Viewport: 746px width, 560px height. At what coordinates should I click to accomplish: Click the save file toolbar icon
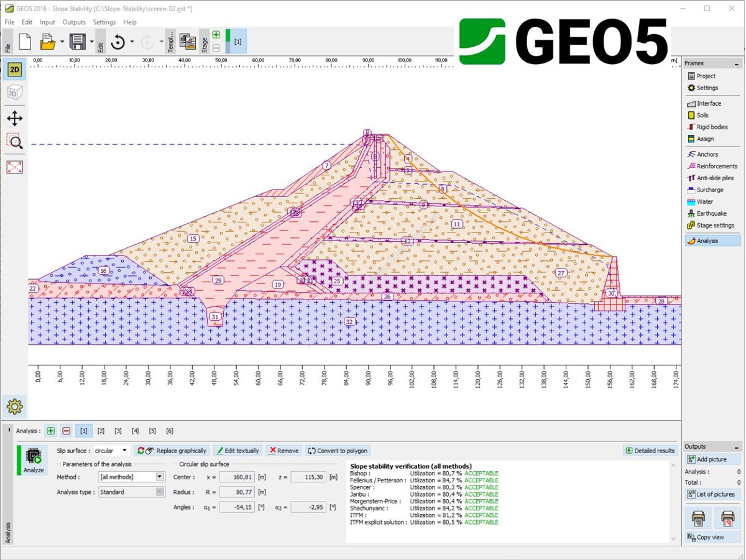coord(78,42)
